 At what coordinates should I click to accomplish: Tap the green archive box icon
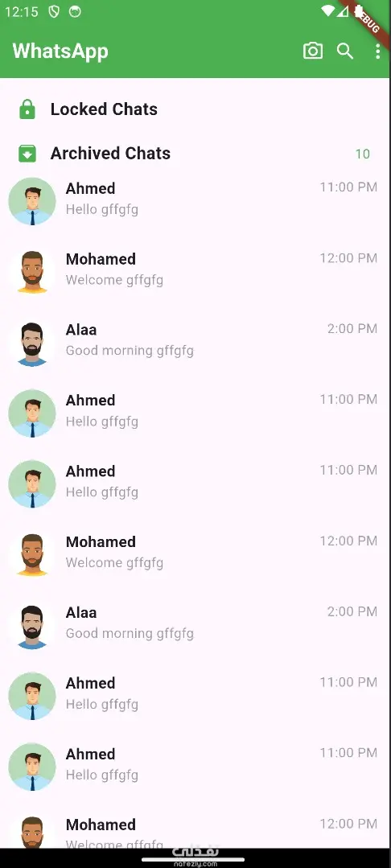[27, 154]
